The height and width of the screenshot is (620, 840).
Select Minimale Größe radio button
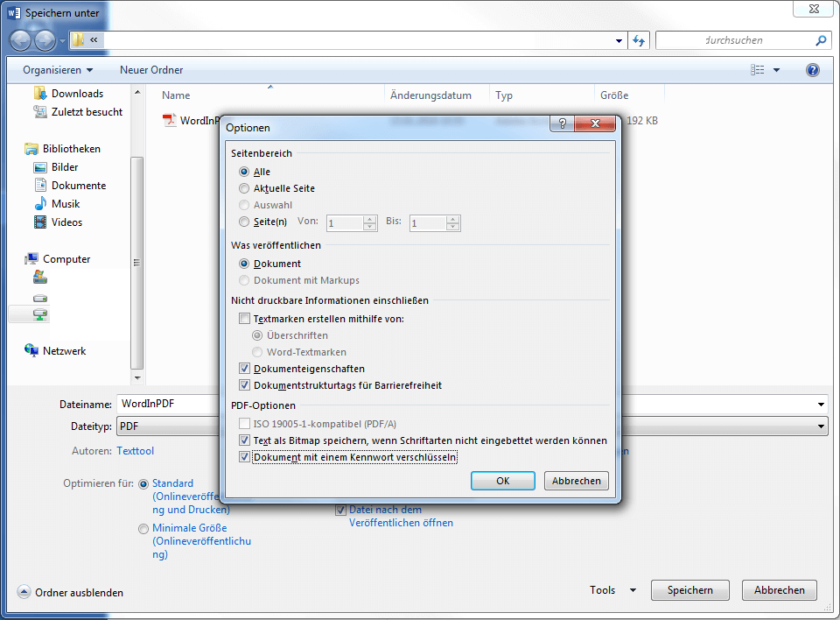(x=143, y=529)
